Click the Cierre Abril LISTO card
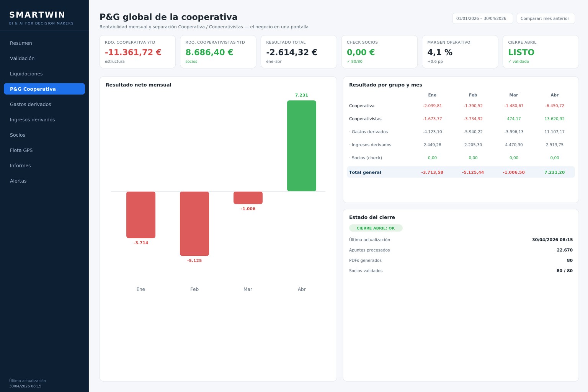 (x=541, y=52)
